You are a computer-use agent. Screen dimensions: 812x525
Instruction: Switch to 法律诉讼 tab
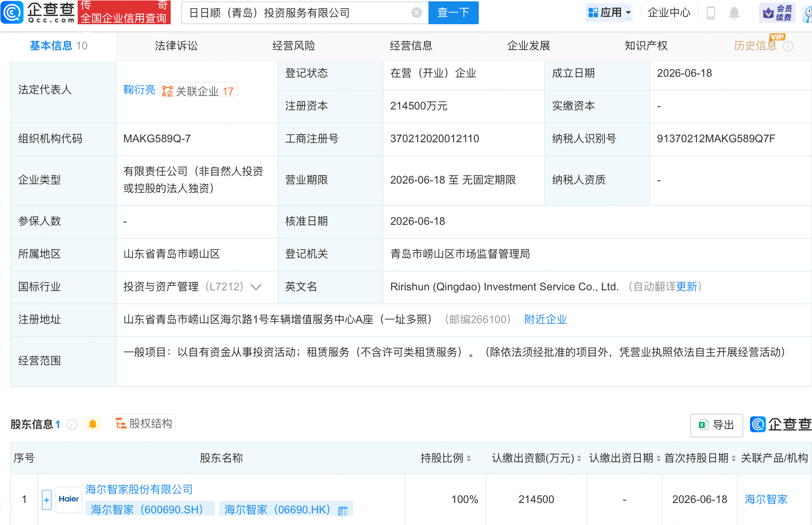[x=176, y=46]
